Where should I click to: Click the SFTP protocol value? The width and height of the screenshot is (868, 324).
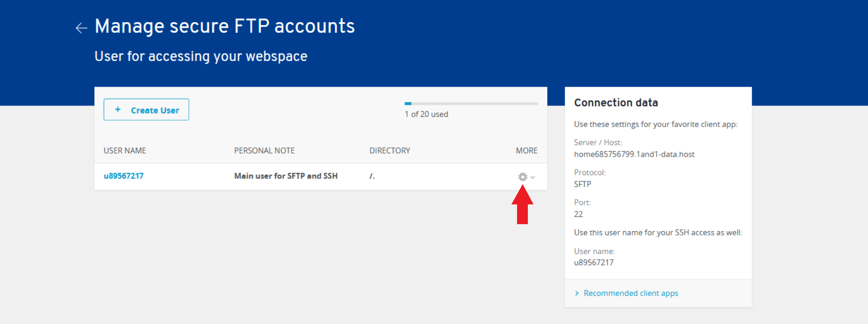(x=582, y=184)
